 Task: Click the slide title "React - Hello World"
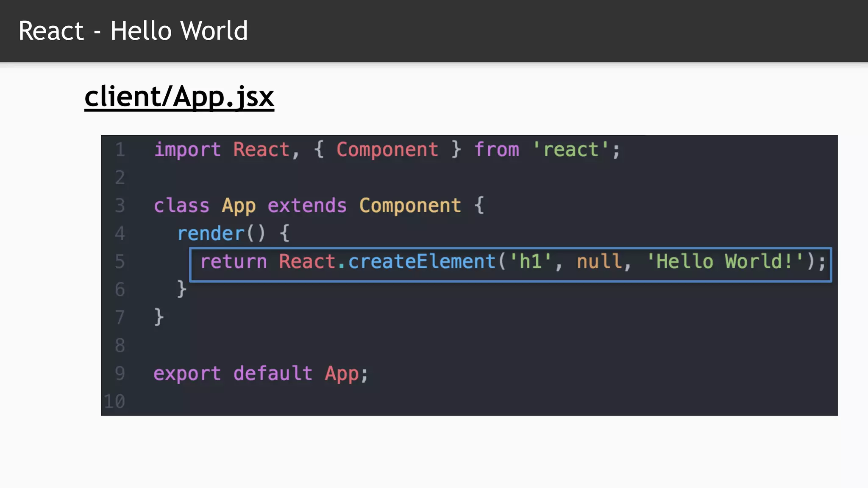click(x=133, y=31)
